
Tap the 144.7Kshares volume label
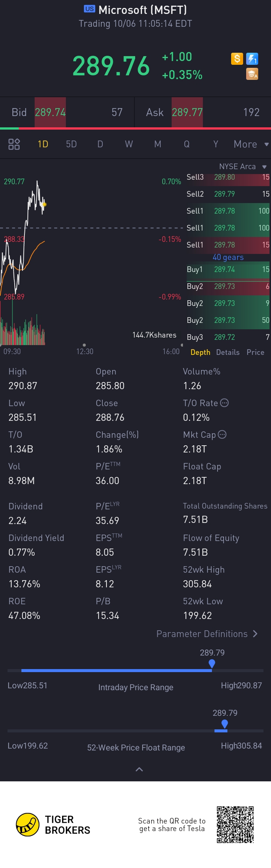[154, 335]
